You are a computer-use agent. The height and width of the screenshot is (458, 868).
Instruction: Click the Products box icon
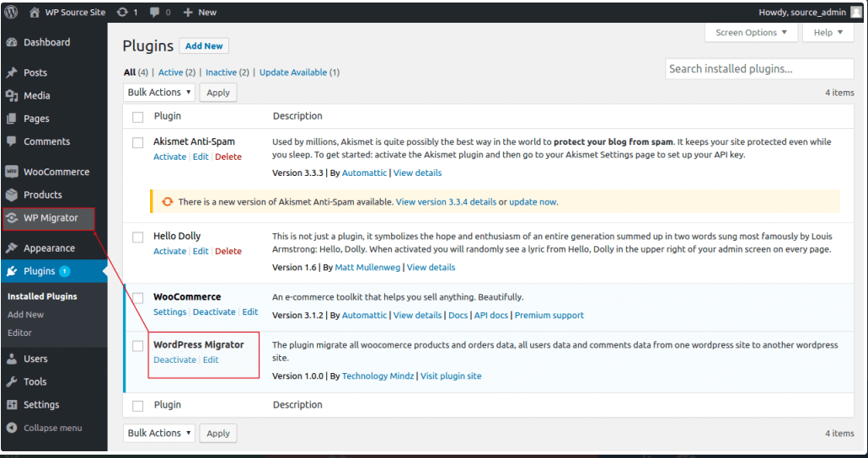tap(12, 194)
